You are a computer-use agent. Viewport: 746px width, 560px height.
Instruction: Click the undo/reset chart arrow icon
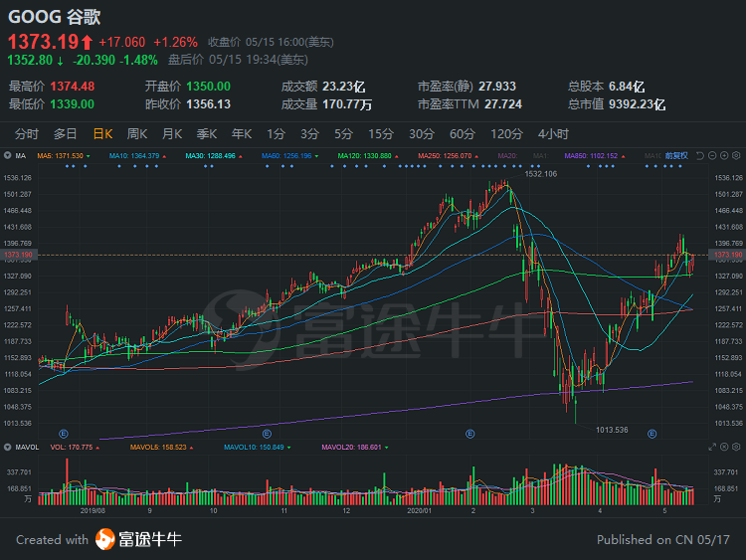(x=699, y=156)
